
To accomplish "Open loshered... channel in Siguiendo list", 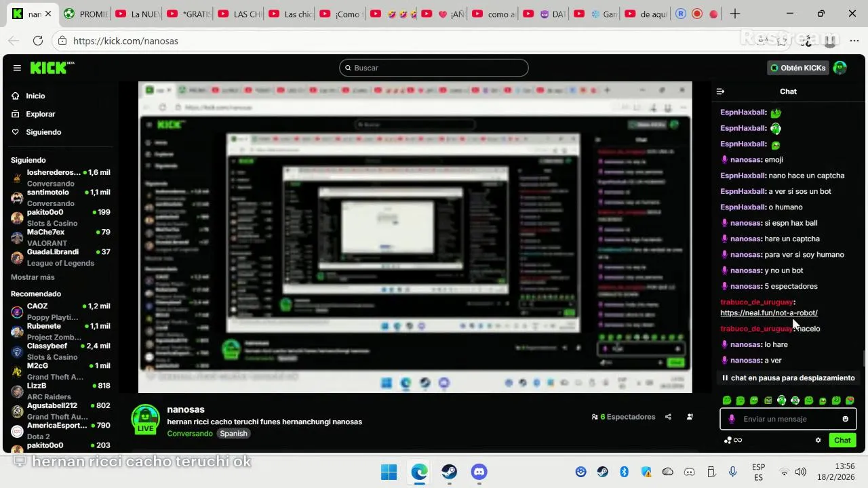I will (x=60, y=178).
